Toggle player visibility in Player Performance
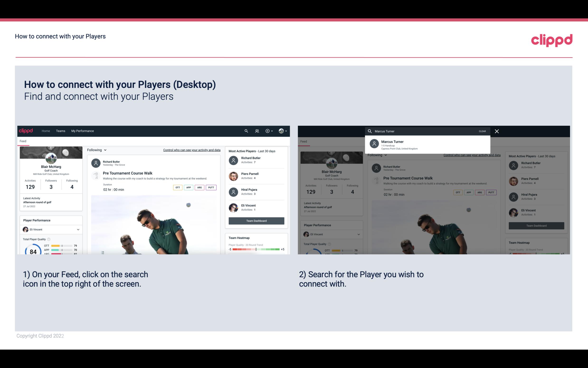Viewport: 588px width, 368px height. pyautogui.click(x=78, y=229)
